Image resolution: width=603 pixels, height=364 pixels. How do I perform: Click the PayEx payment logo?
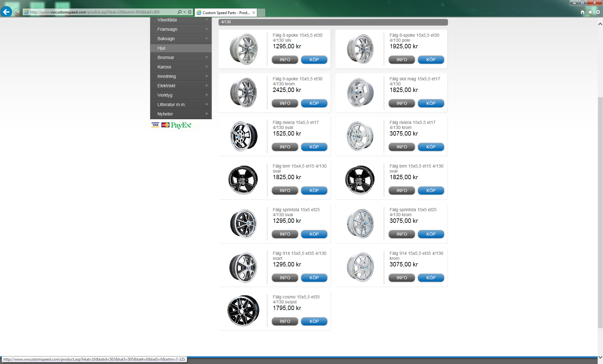pyautogui.click(x=181, y=125)
